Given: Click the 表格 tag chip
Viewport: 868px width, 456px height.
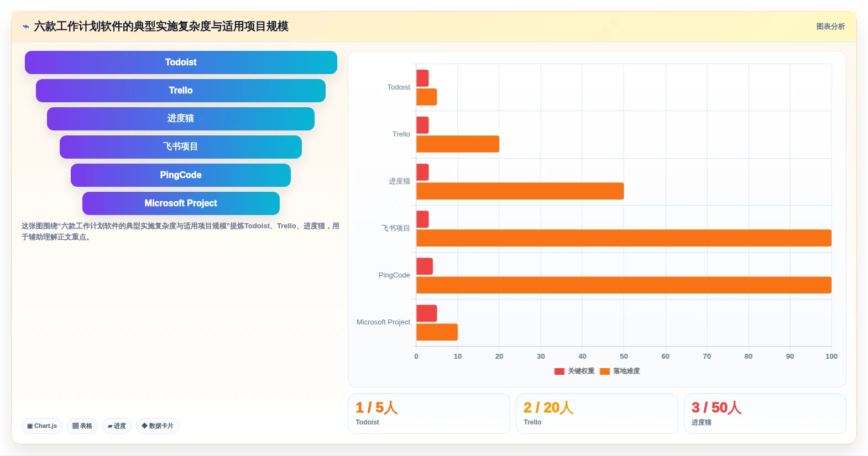Looking at the screenshot, I should click(82, 426).
